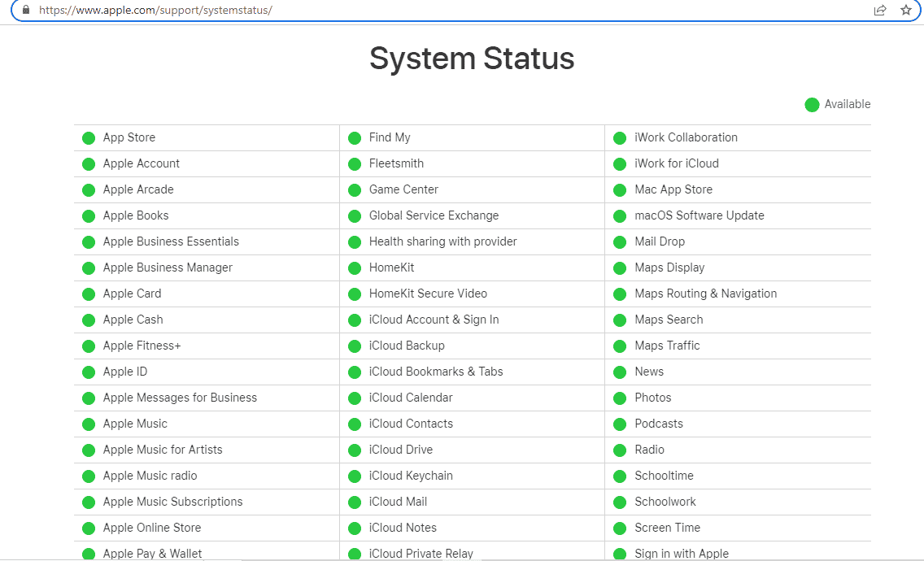This screenshot has width=924, height=561.
Task: Click the green status dot for News
Action: (620, 372)
